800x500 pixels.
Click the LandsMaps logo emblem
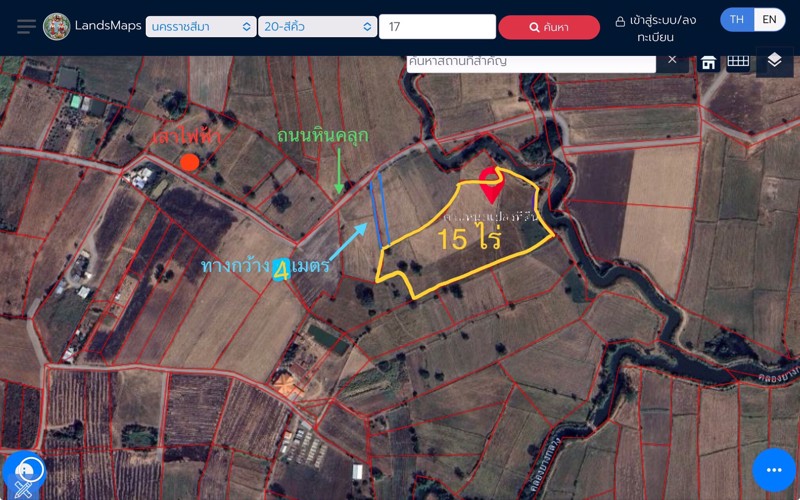(57, 26)
